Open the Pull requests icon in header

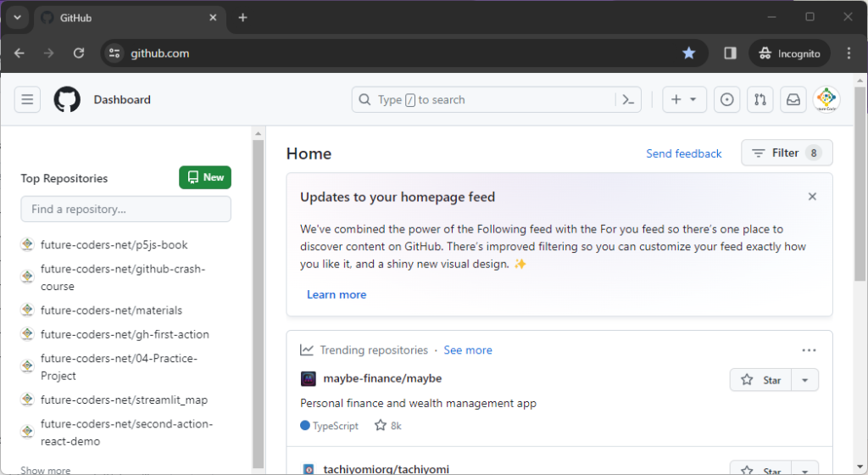click(760, 99)
